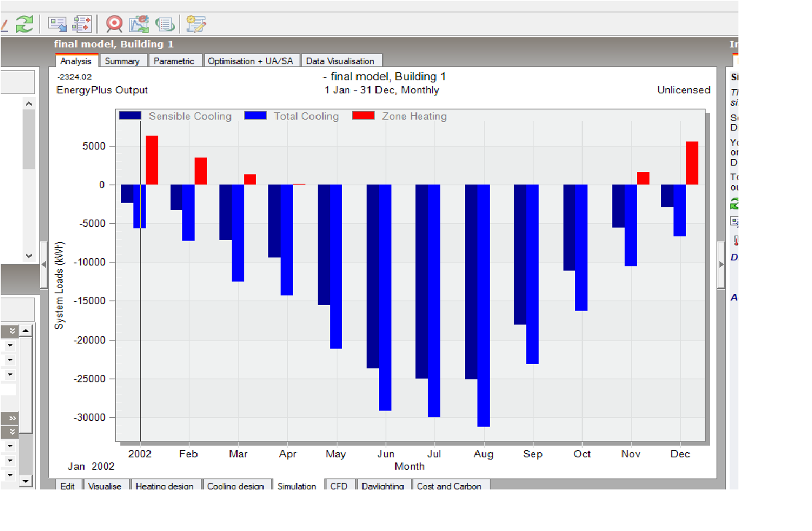The width and height of the screenshot is (812, 531).
Task: Click the "1 Jan - 31 Dec, Monthly" subtitle
Action: pyautogui.click(x=382, y=90)
